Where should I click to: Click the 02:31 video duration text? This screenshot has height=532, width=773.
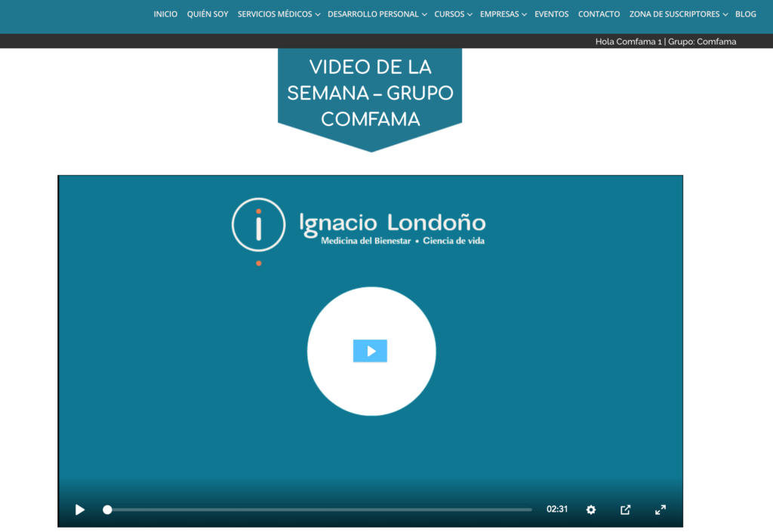pyautogui.click(x=557, y=509)
